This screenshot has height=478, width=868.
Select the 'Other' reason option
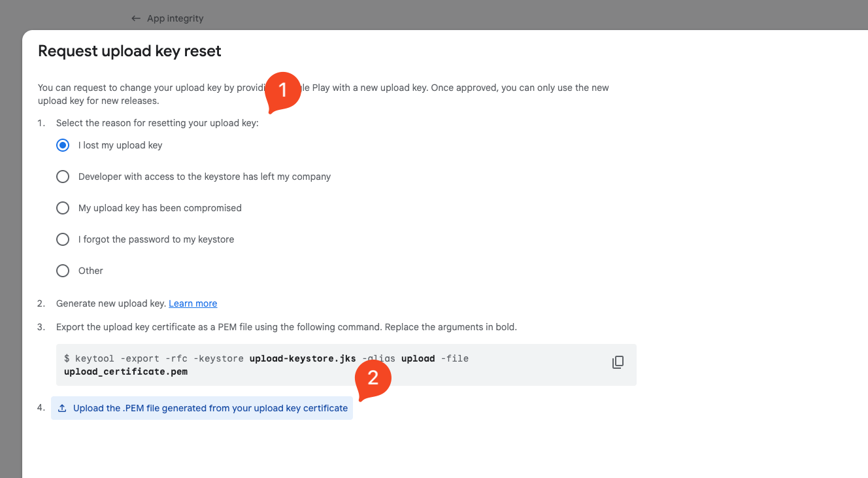pyautogui.click(x=63, y=271)
